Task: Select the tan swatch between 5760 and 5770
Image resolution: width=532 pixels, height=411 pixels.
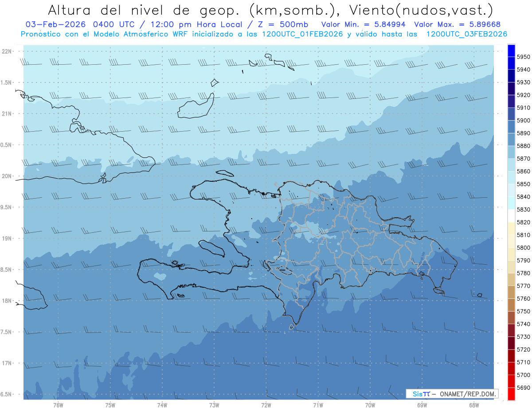Action: click(511, 292)
